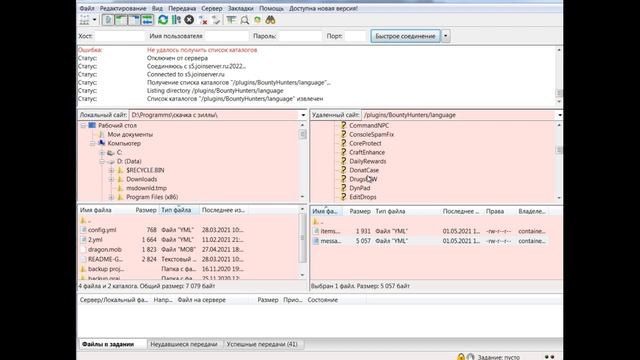640x360 pixels.
Task: Select DonatCase in remote tree
Action: 364,170
